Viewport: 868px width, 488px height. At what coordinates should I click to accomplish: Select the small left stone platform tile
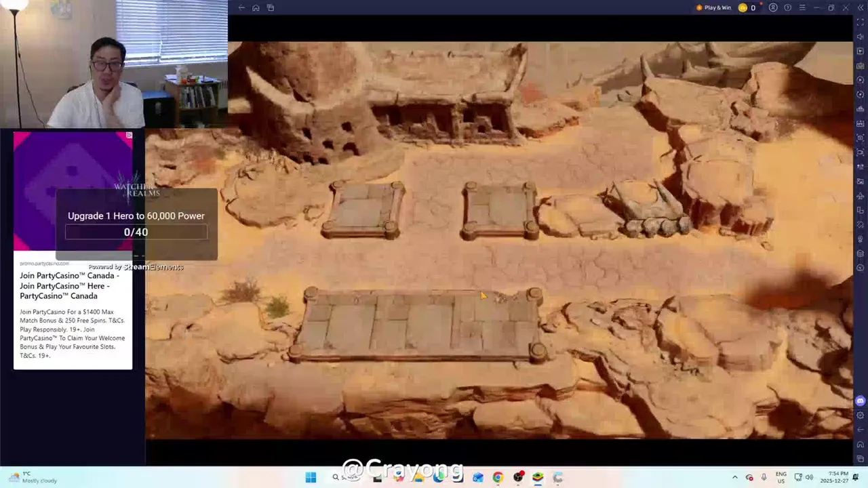(x=363, y=210)
